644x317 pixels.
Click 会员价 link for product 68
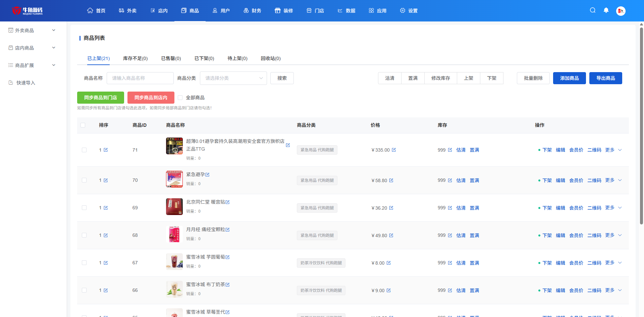tap(576, 235)
